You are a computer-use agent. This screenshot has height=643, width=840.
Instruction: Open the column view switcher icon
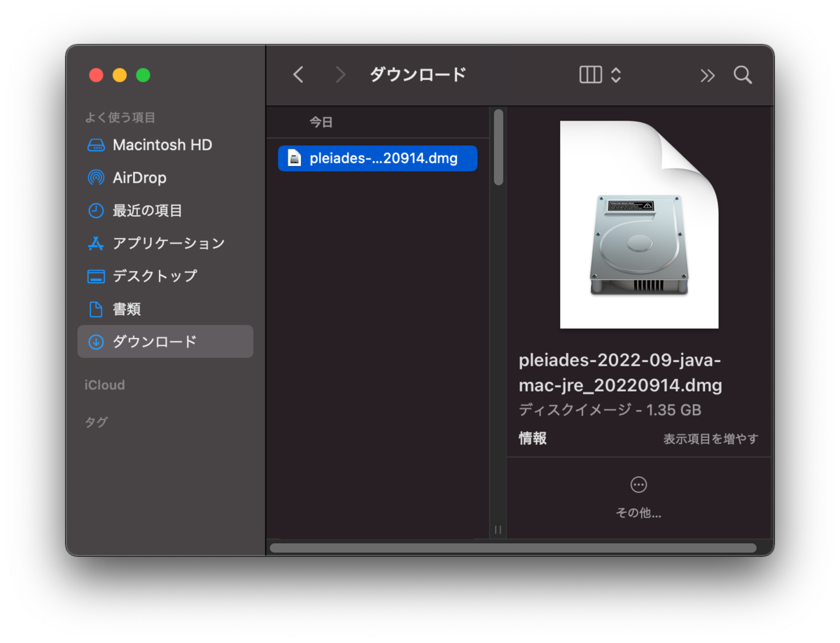(x=591, y=75)
